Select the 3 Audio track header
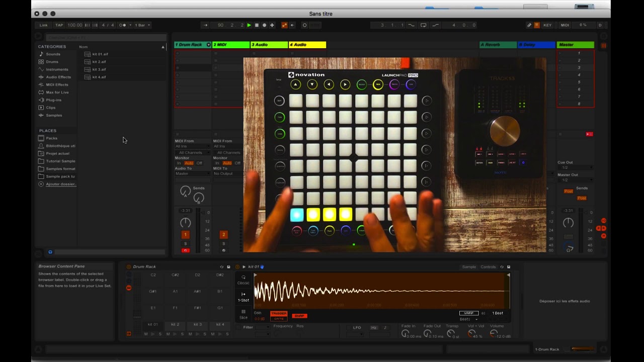Screen dimensions: 644x362 269,45
